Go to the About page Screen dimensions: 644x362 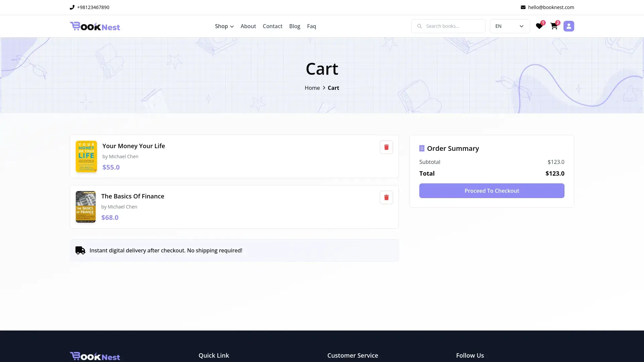point(248,26)
